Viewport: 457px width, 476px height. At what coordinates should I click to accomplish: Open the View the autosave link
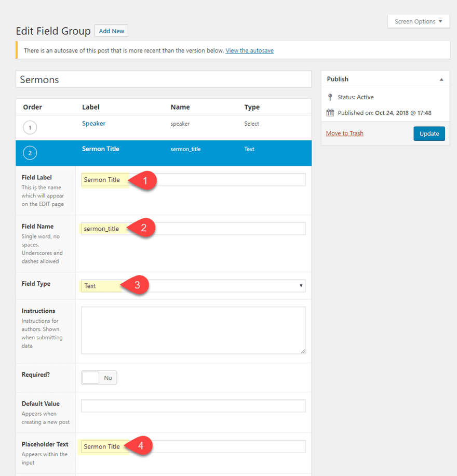249,50
